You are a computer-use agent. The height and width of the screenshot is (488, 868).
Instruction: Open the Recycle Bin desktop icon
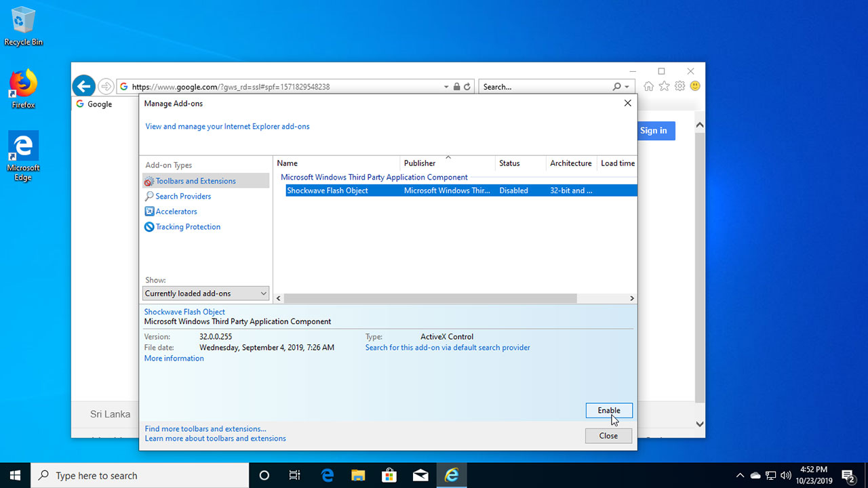23,26
